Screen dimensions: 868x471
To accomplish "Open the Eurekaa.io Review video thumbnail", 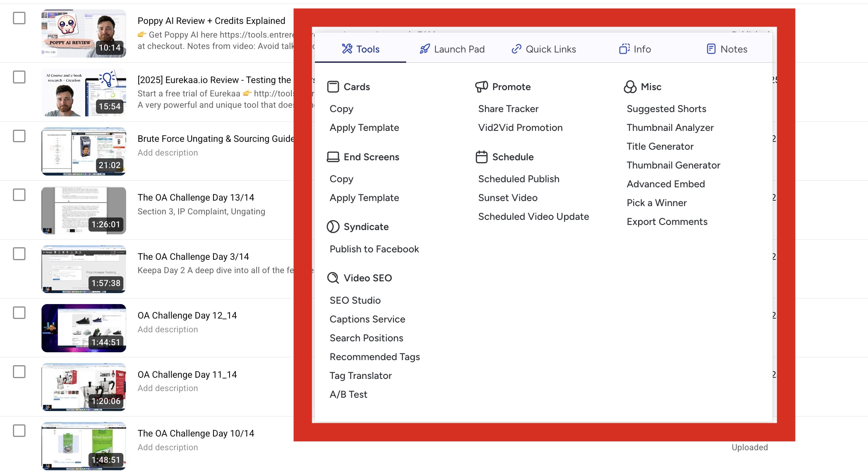I will coord(84,92).
